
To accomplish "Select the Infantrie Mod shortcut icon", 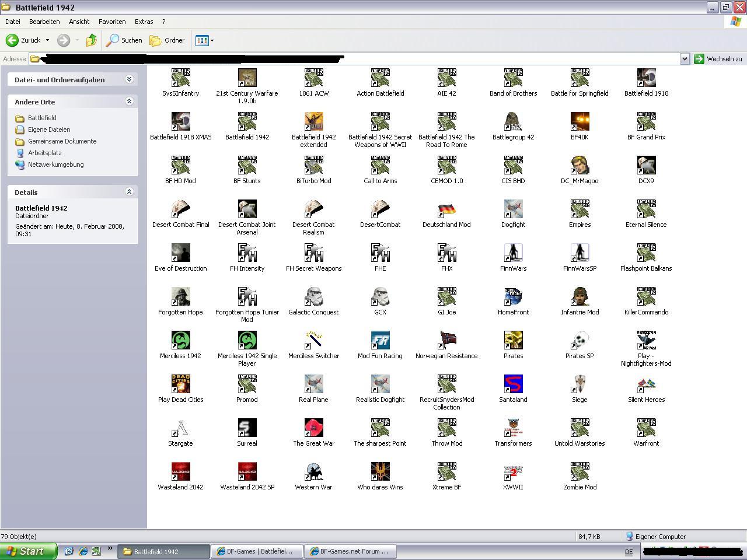I will tap(580, 296).
